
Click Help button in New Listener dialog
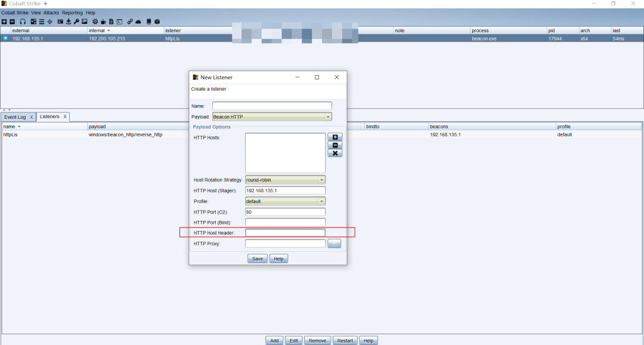(x=278, y=258)
